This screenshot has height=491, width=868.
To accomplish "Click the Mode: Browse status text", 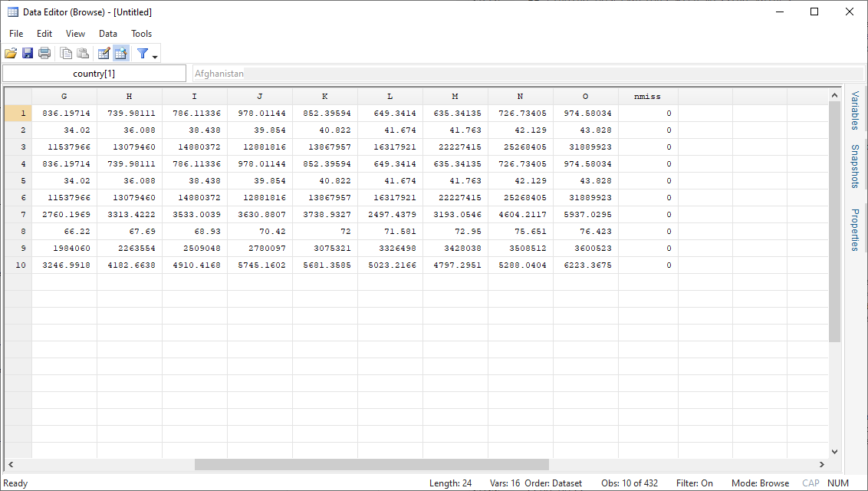I will click(x=760, y=483).
